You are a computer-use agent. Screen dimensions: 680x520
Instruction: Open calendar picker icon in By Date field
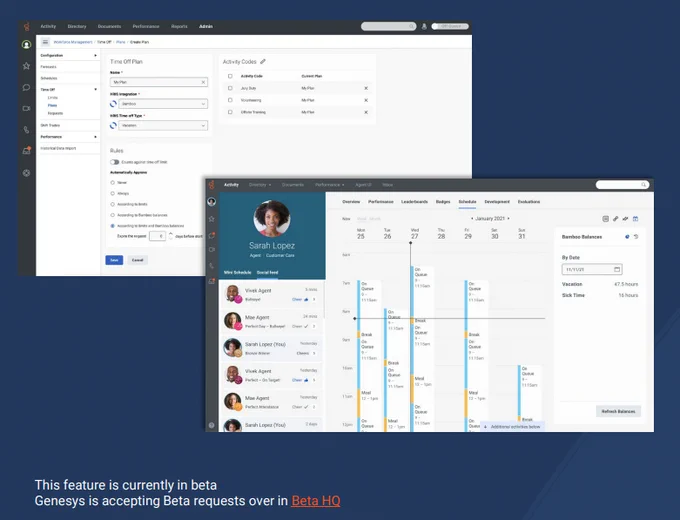pos(617,269)
